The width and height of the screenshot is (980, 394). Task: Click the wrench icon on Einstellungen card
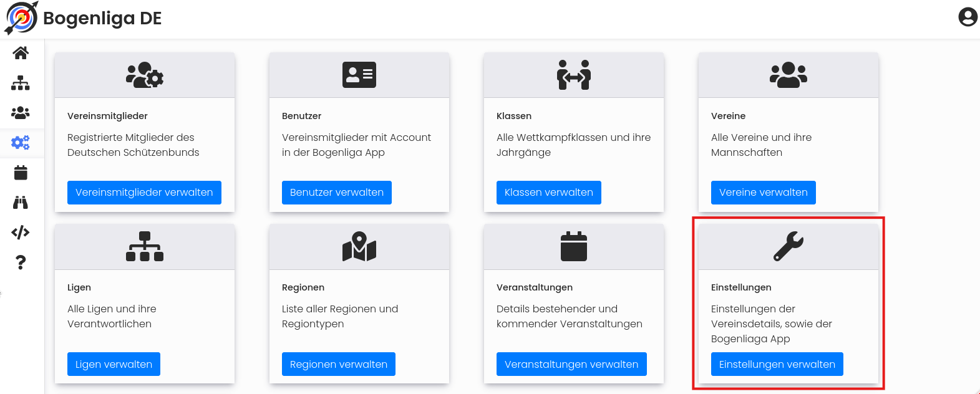(x=788, y=246)
